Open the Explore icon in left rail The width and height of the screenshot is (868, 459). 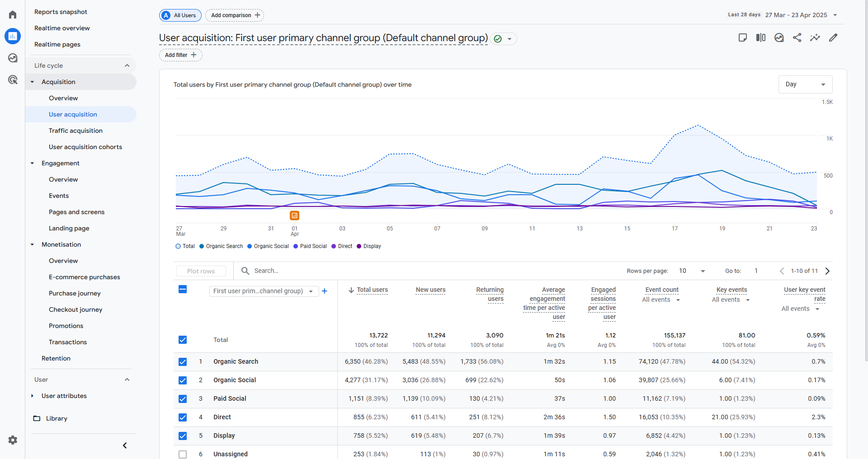click(13, 58)
